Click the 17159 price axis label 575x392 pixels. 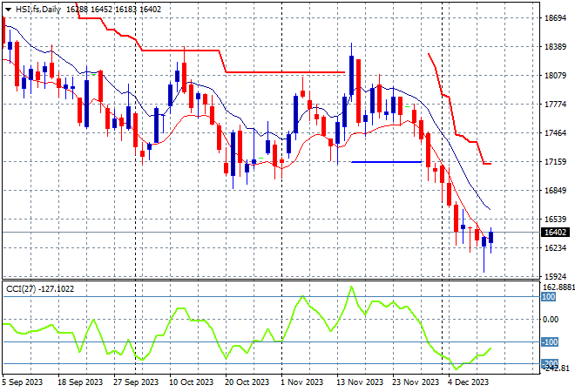point(555,162)
